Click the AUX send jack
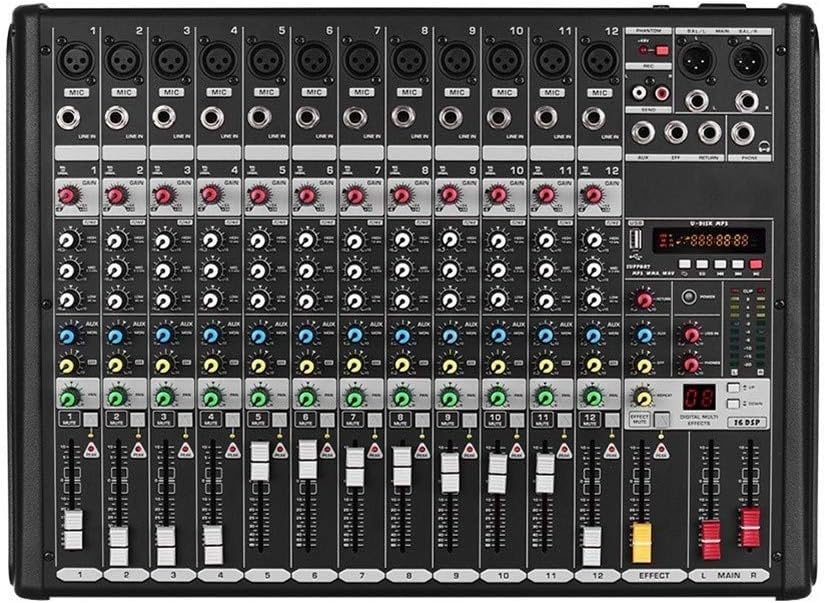The height and width of the screenshot is (603, 825). tap(643, 133)
